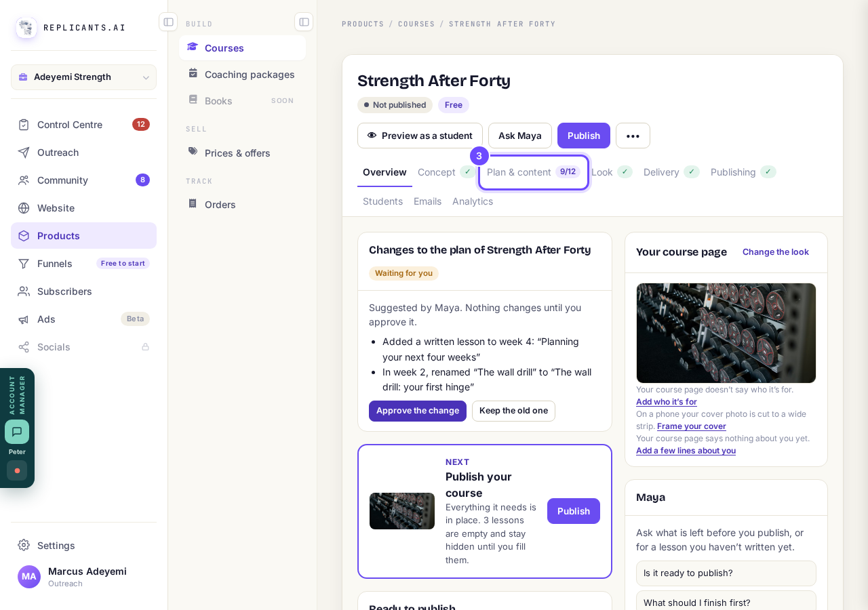Click the Control Centre clipboard icon
Viewport: 868px width, 610px height.
click(24, 125)
